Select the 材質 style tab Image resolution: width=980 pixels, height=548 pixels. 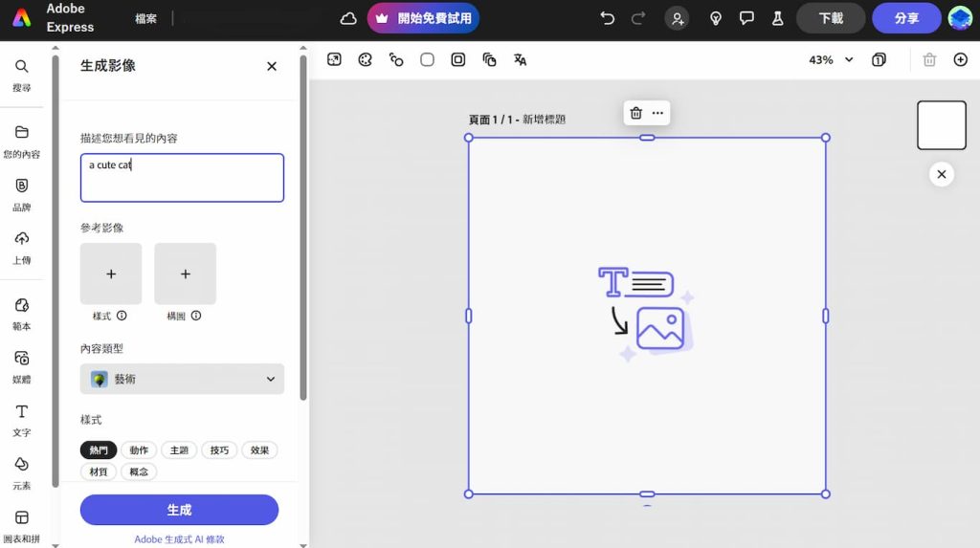(x=99, y=471)
